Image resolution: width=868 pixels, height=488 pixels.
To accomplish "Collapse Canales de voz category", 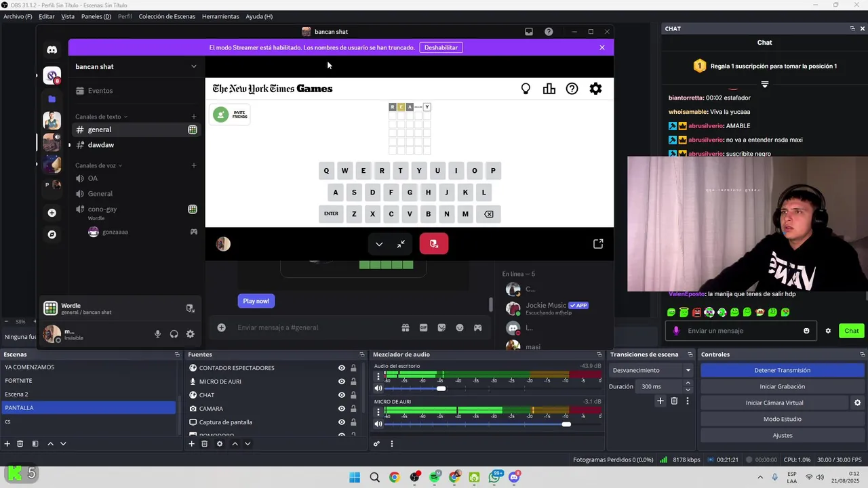I will [x=98, y=165].
